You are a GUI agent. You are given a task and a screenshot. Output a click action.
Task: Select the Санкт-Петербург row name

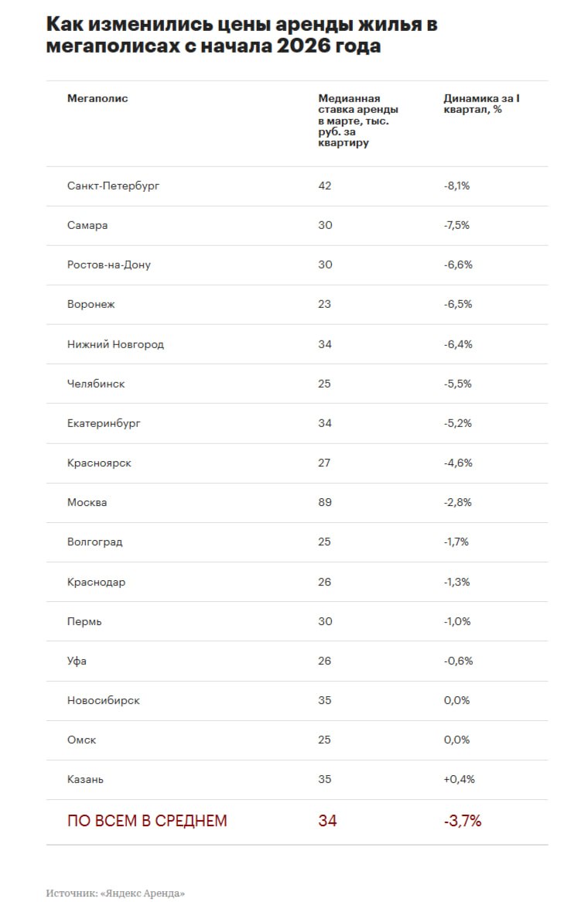113,186
